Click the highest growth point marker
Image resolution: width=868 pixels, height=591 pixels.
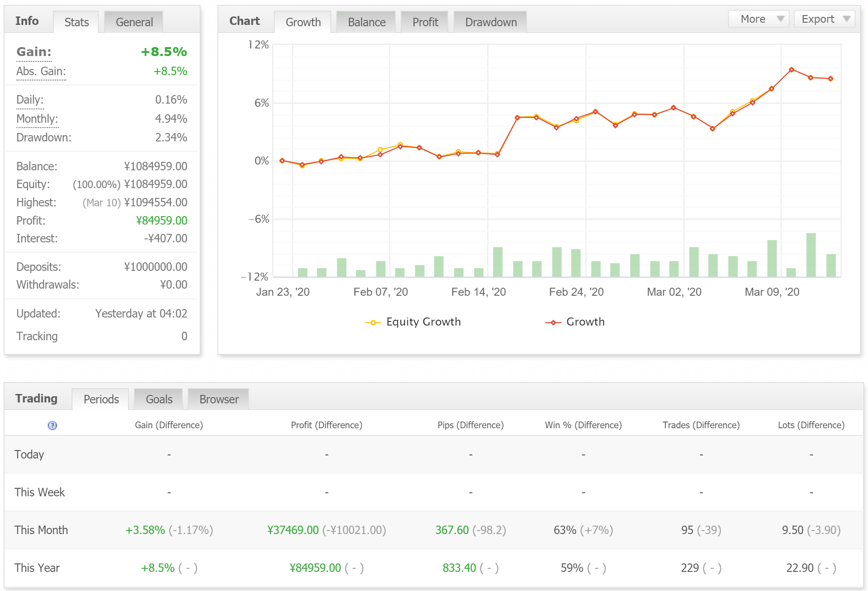pyautogui.click(x=792, y=70)
